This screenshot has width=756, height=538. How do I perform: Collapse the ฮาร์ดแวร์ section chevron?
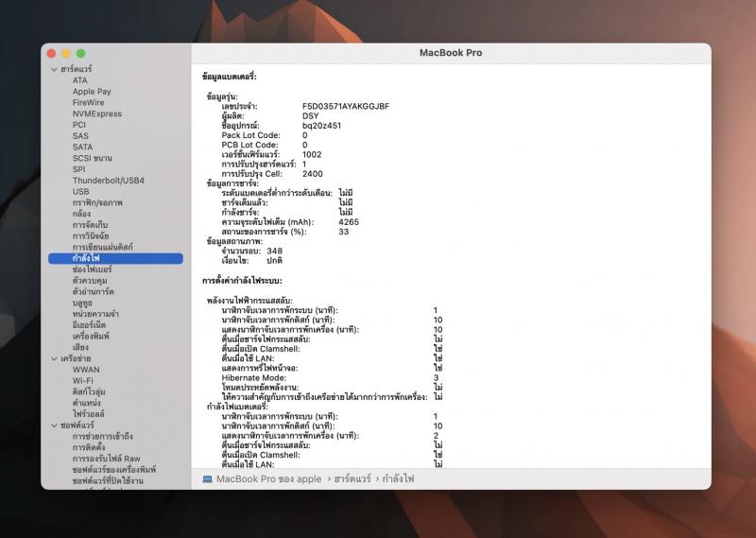click(x=54, y=69)
